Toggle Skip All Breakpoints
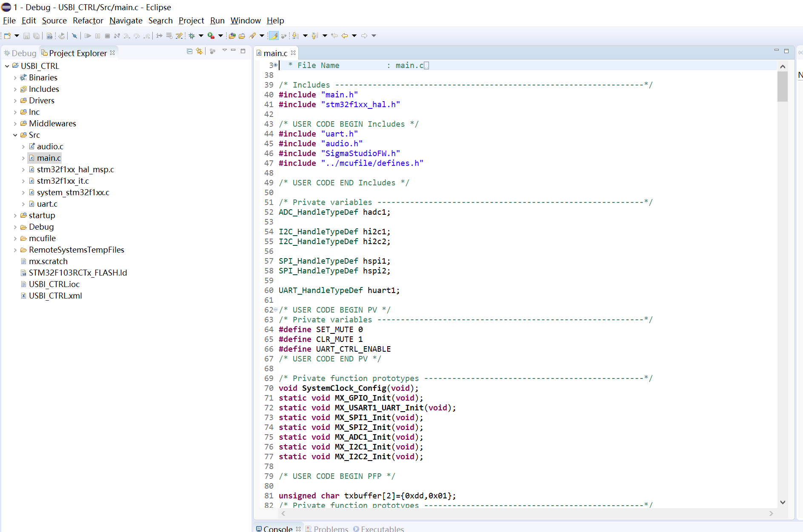 [x=74, y=36]
